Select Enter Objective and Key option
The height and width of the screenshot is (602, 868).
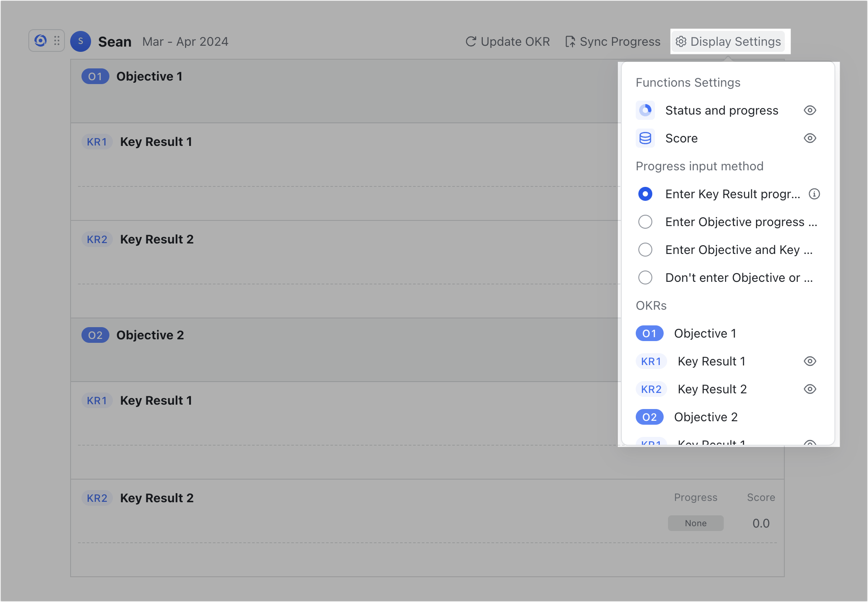pos(645,250)
